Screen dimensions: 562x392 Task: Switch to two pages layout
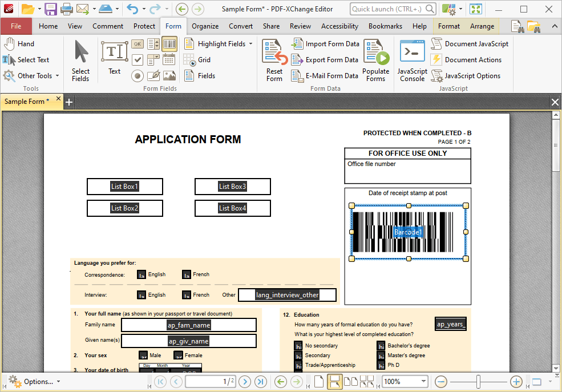point(350,382)
